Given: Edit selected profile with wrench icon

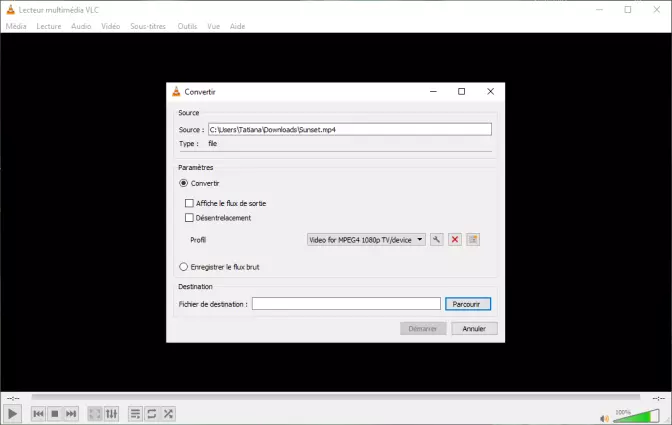Looking at the screenshot, I should (x=436, y=239).
